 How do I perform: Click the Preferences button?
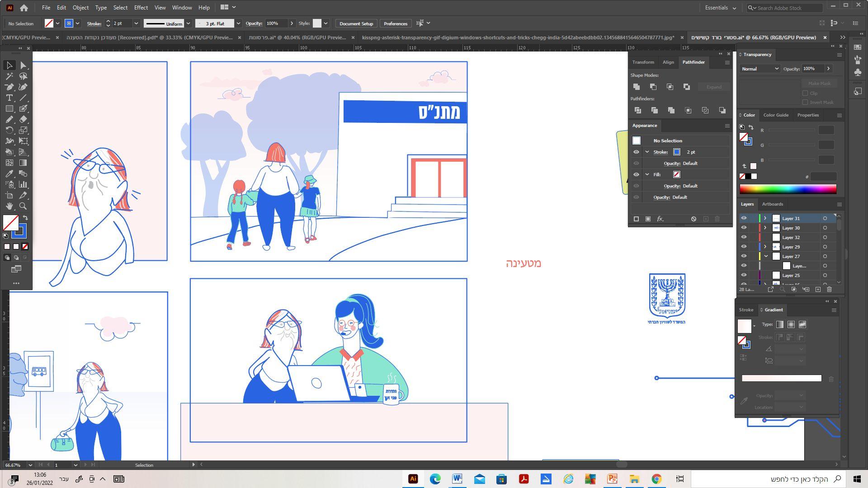tap(395, 23)
